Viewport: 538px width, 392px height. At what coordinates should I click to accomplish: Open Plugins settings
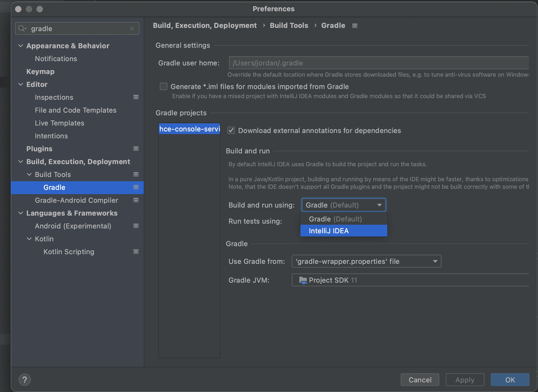tap(39, 149)
